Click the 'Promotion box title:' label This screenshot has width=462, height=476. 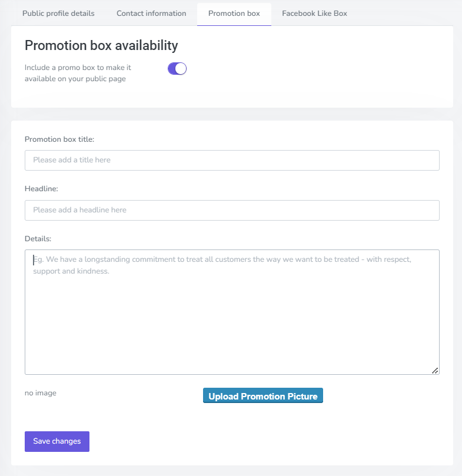coord(59,139)
